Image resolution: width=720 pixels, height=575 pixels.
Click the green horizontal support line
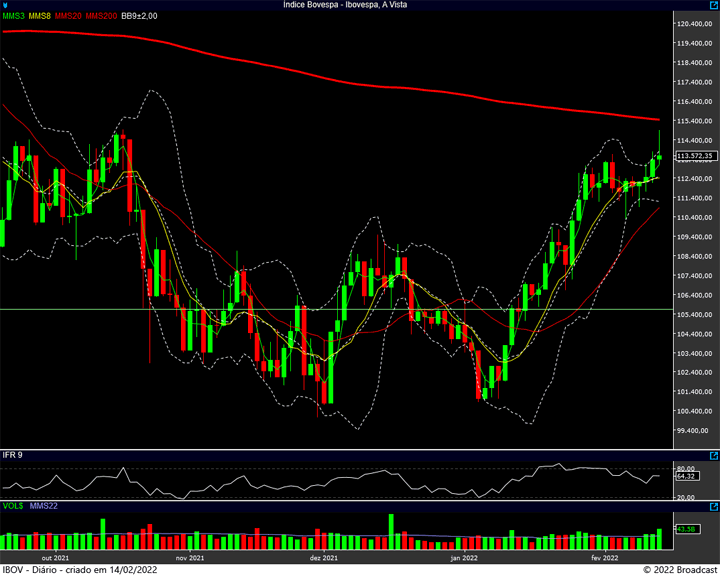point(336,310)
